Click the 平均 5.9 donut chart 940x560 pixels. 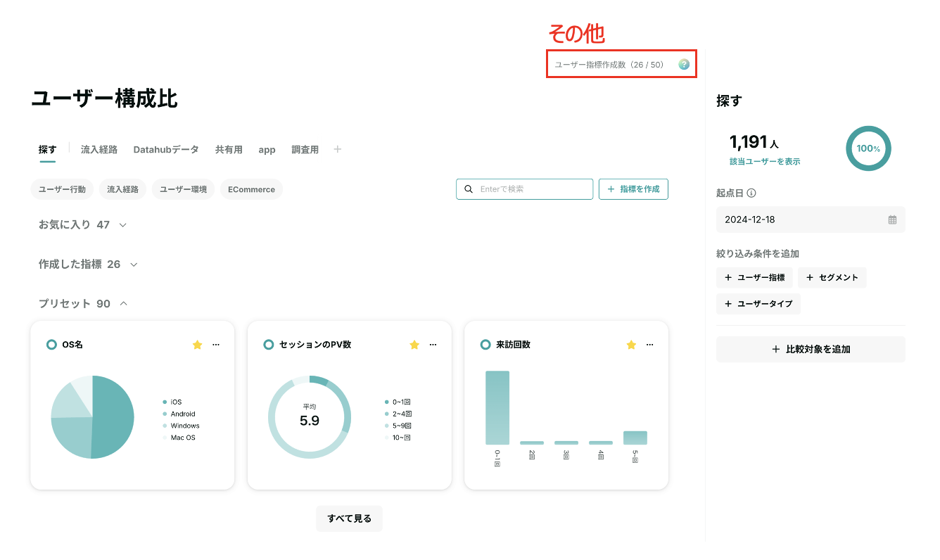[x=310, y=417]
